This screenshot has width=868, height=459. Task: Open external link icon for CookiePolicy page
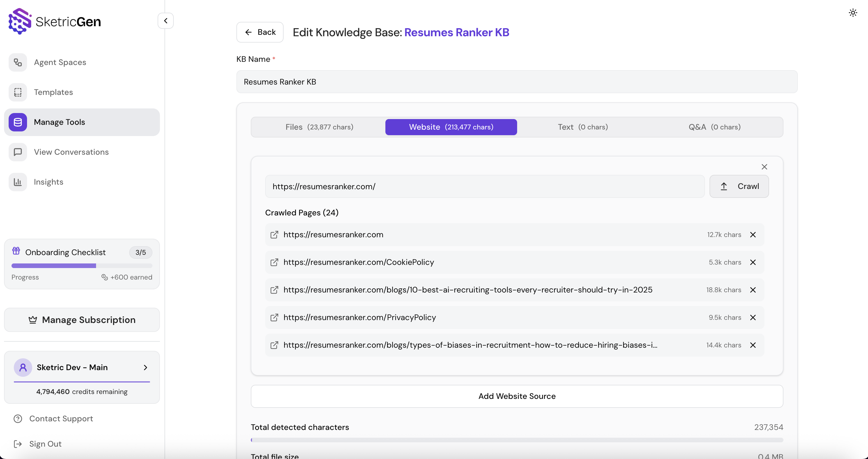[274, 262]
